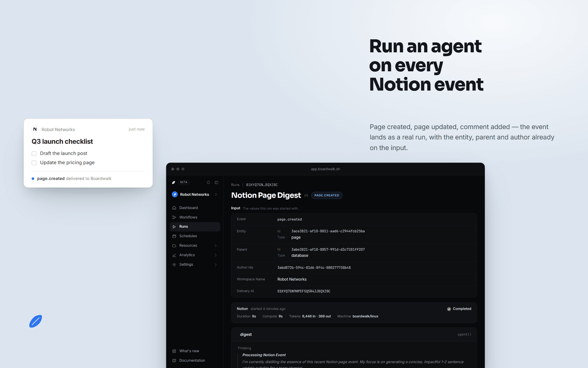The width and height of the screenshot is (588, 368).
Task: Click the Boardwalk feather logo in sidebar header
Action: pyautogui.click(x=173, y=183)
